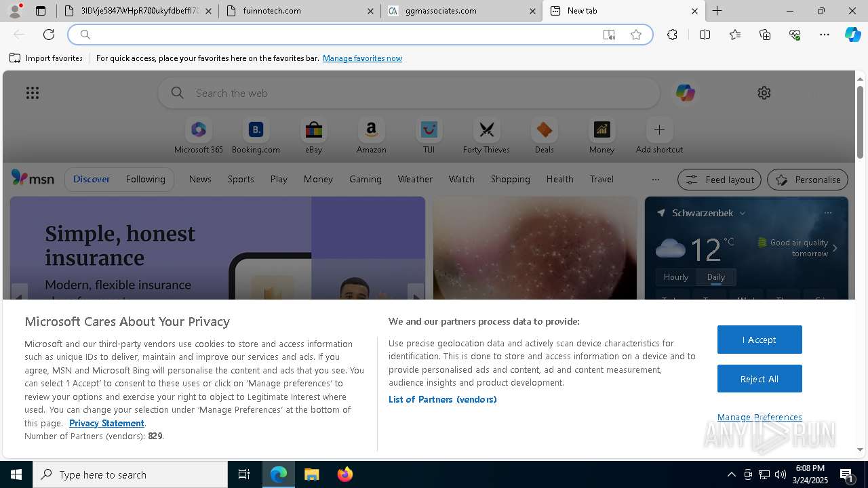Open Task View on taskbar
Image resolution: width=868 pixels, height=488 pixels.
pos(244,474)
